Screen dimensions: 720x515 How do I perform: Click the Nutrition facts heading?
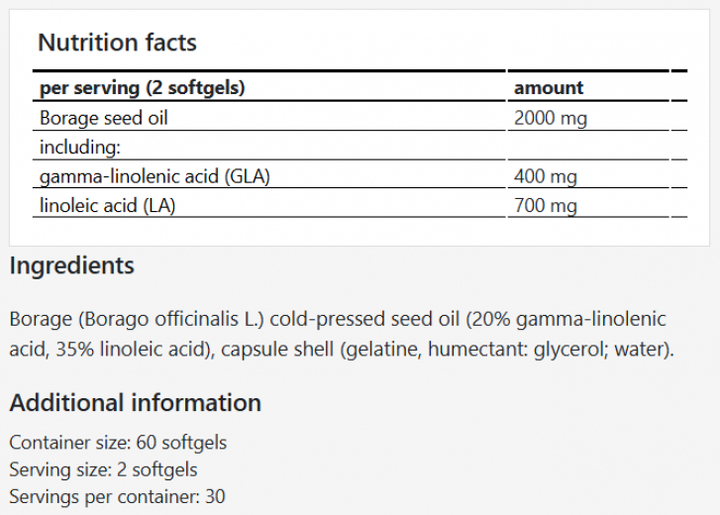click(117, 43)
